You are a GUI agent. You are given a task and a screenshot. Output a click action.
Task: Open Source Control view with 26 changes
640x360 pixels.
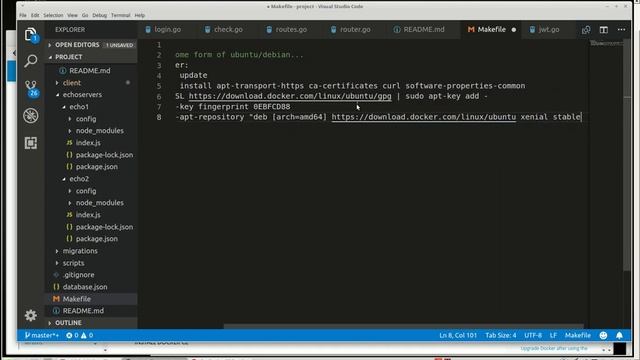tap(31, 88)
